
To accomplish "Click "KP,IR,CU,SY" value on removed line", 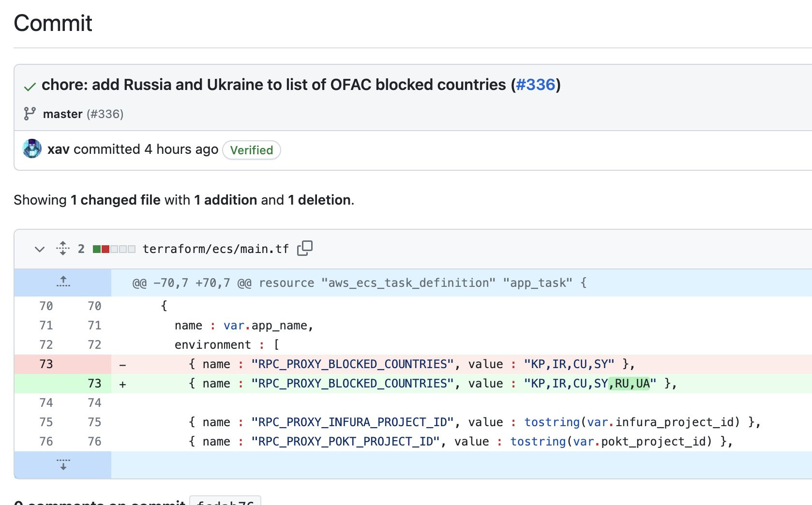I will click(x=569, y=364).
